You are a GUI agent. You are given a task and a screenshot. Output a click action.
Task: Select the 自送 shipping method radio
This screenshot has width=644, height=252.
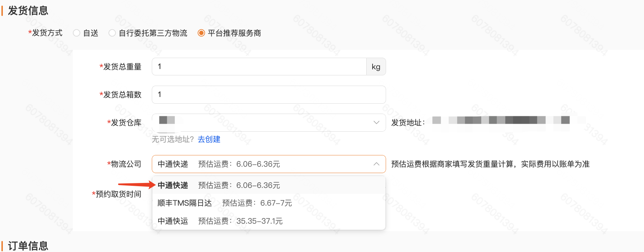(76, 33)
